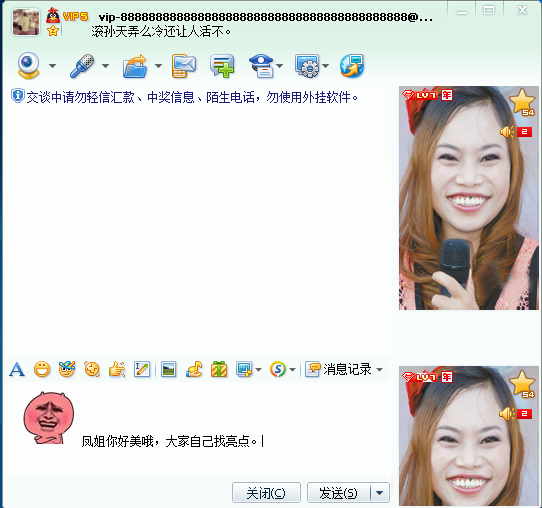Viewport: 542px width, 508px height.
Task: Click the contact's avatar in the header
Action: [26, 22]
